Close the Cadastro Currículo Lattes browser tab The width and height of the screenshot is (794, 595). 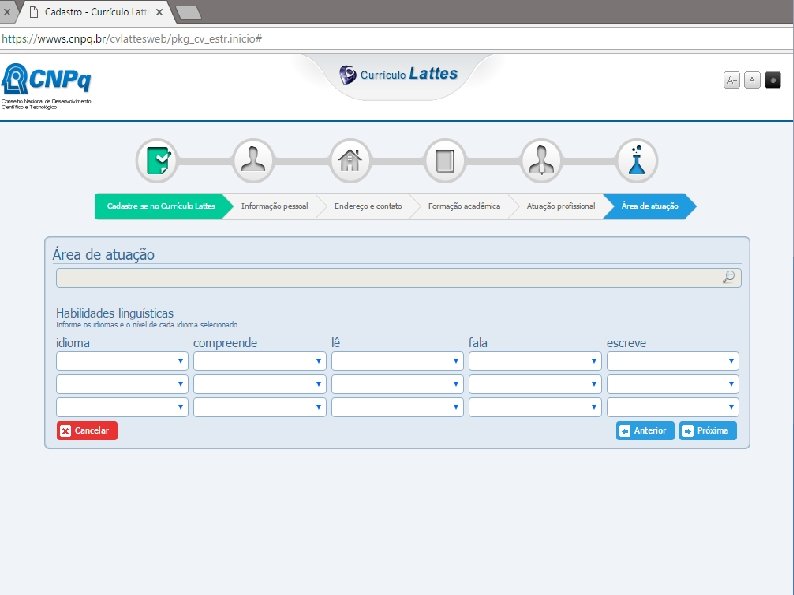tap(159, 12)
